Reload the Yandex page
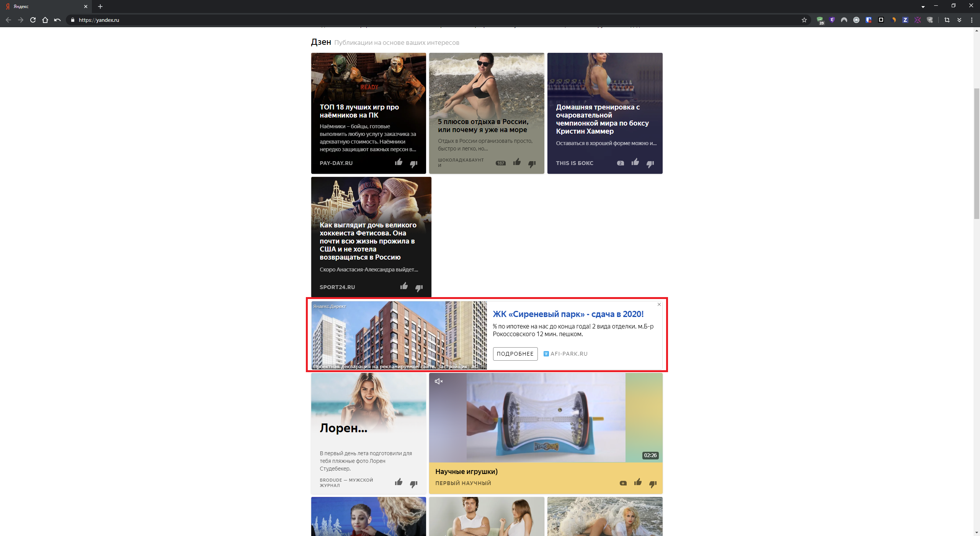Image resolution: width=980 pixels, height=536 pixels. [33, 20]
